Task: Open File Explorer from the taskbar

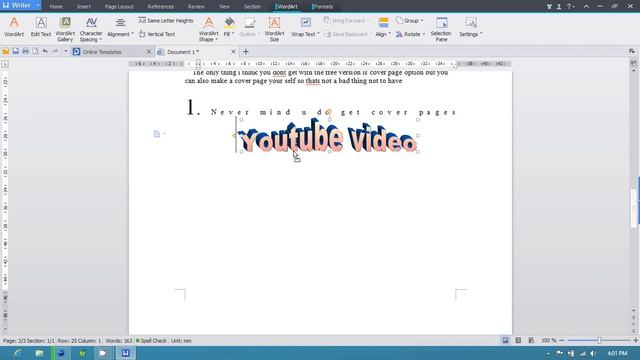Action: point(39,353)
